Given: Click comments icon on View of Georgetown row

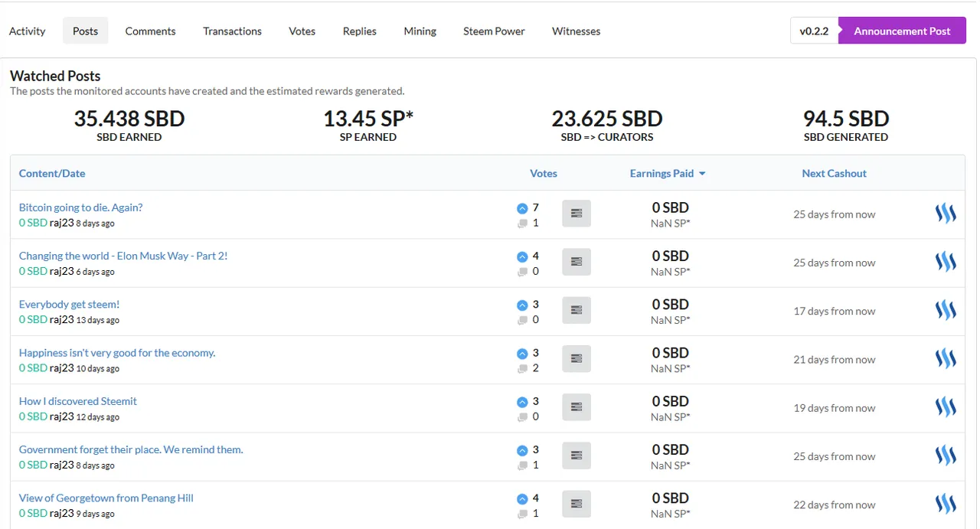Looking at the screenshot, I should (522, 513).
